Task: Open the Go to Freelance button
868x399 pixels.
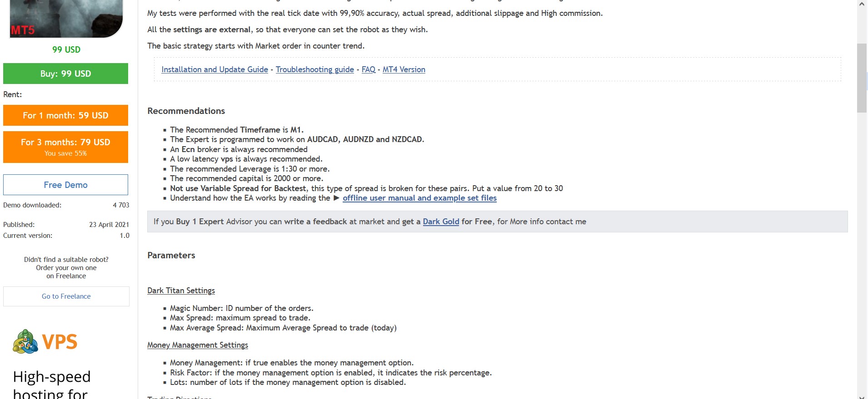Action: point(66,296)
